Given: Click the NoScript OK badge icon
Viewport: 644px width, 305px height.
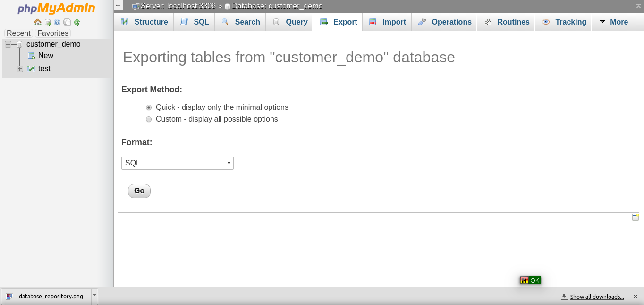Looking at the screenshot, I should [530, 280].
